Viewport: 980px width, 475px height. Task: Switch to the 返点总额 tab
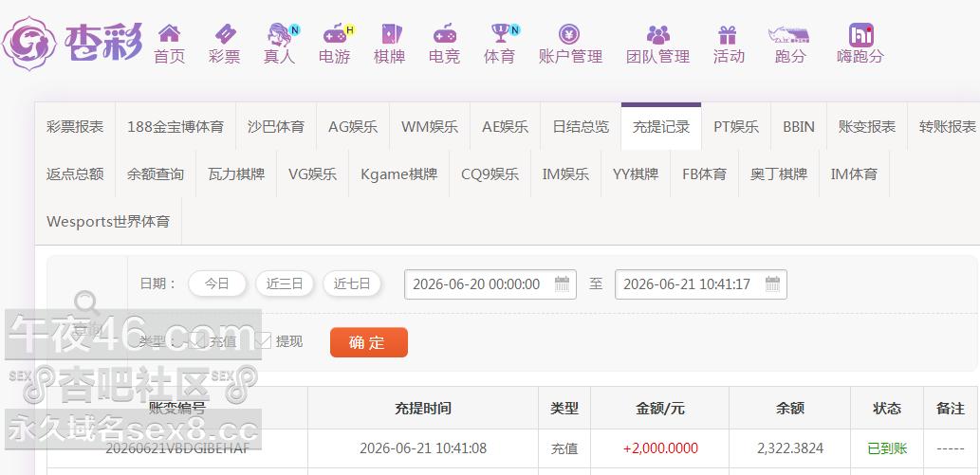75,174
